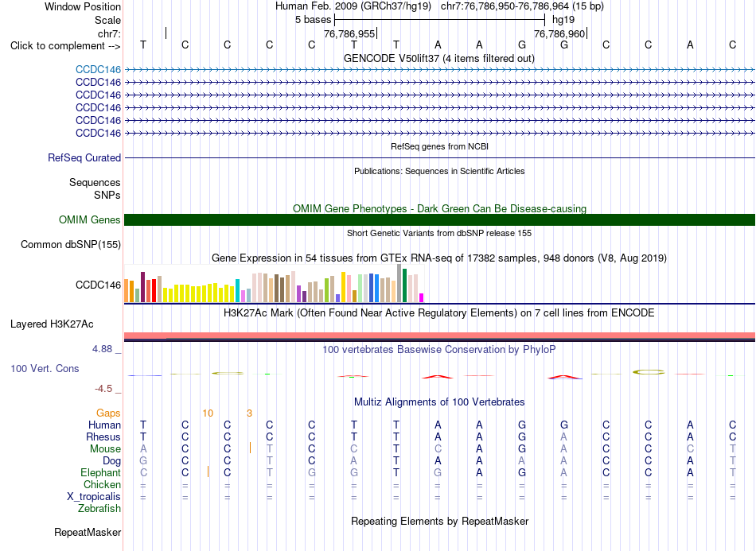Click the orange "Gaps" label
Viewport: 756px width, 551px height.
click(108, 413)
